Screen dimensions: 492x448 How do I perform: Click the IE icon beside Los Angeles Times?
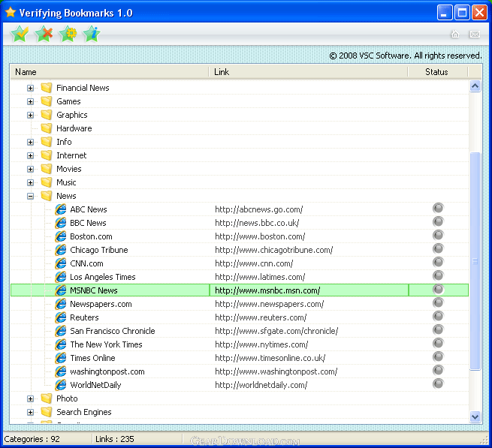pos(61,277)
